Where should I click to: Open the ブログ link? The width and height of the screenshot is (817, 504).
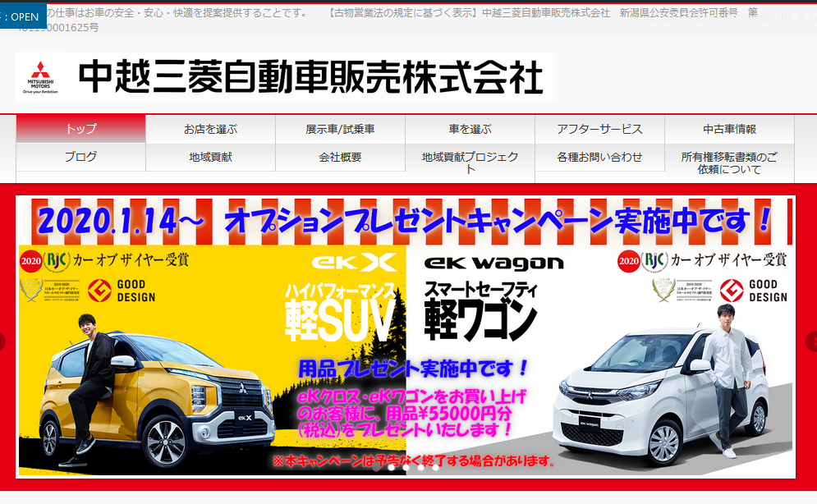point(81,157)
